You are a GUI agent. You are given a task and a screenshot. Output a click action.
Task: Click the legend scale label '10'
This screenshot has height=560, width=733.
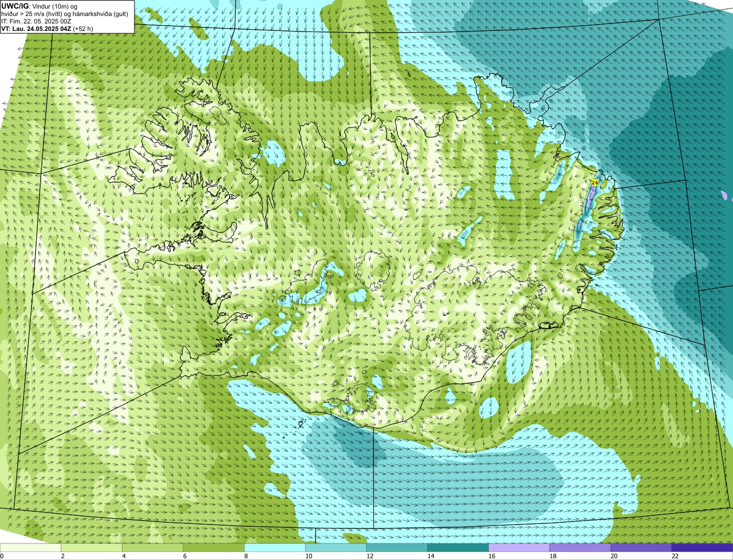[309, 556]
